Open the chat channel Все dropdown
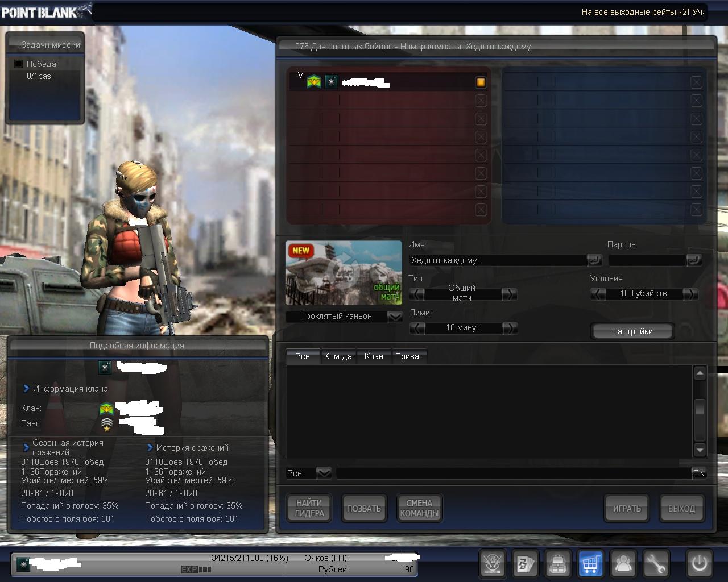The height and width of the screenshot is (582, 728). click(324, 473)
